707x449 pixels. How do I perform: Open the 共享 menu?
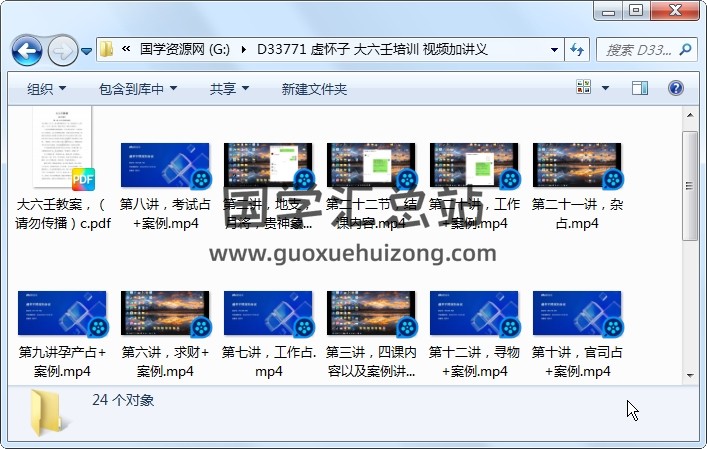click(229, 89)
